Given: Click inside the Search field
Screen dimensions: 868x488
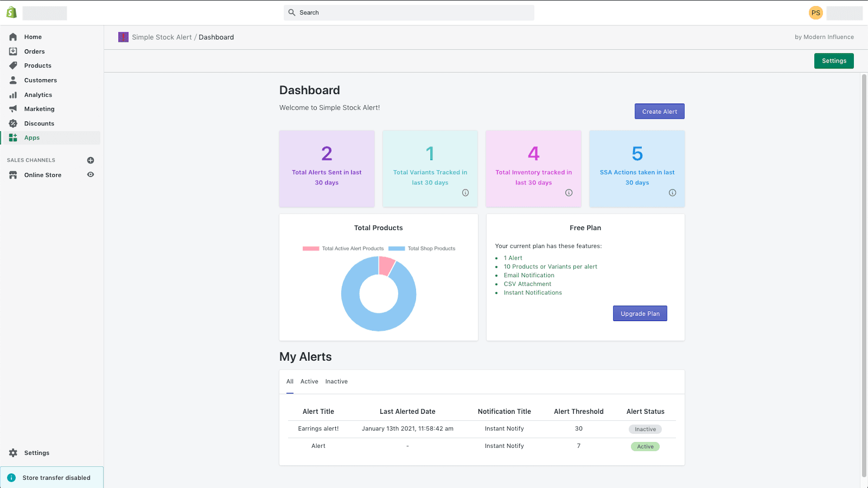Looking at the screenshot, I should click(409, 12).
